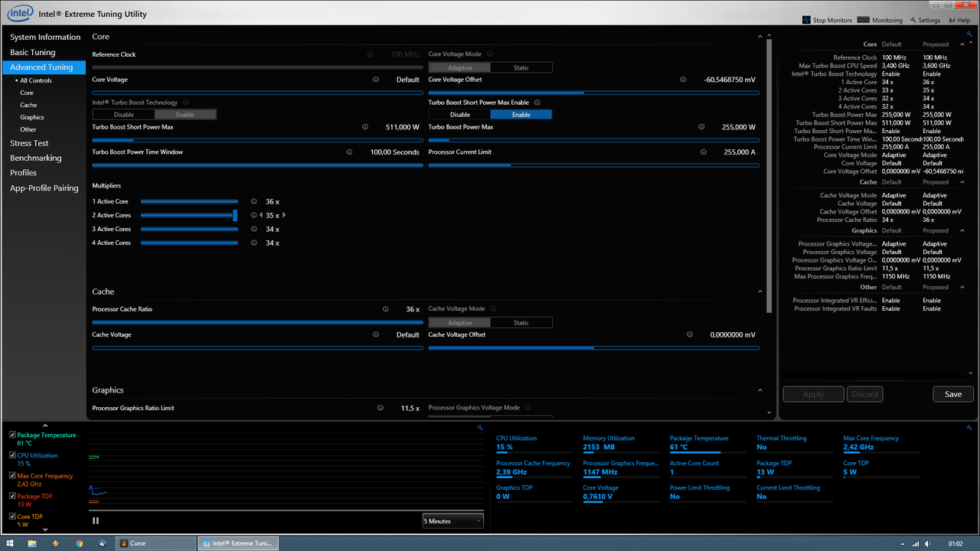Toggle the Max Core Frequency checkbox

click(x=12, y=475)
